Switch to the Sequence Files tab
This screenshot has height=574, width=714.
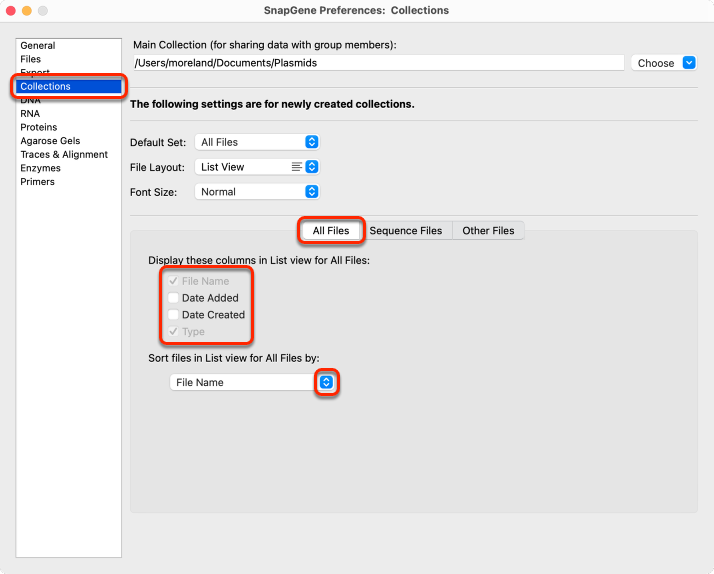pos(406,231)
